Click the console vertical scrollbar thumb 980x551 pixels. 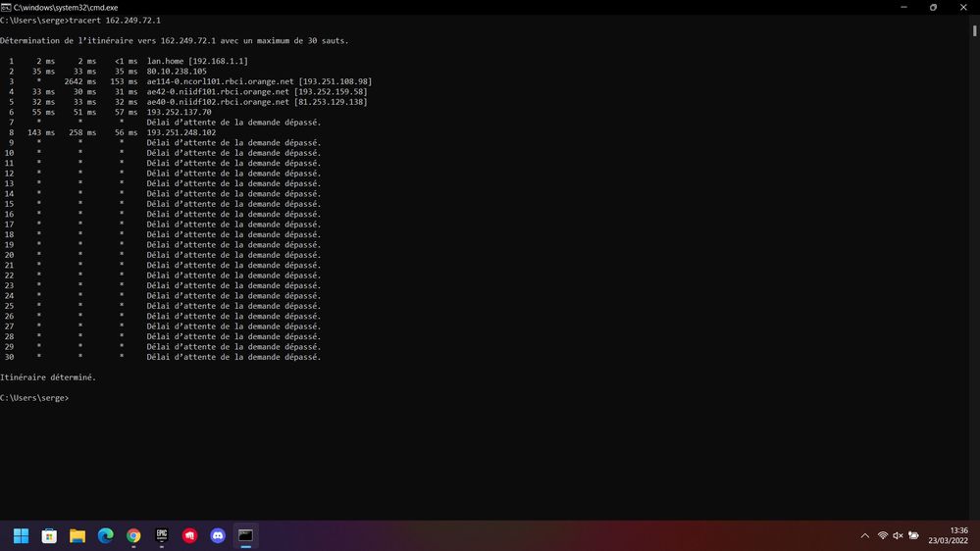pos(974,30)
